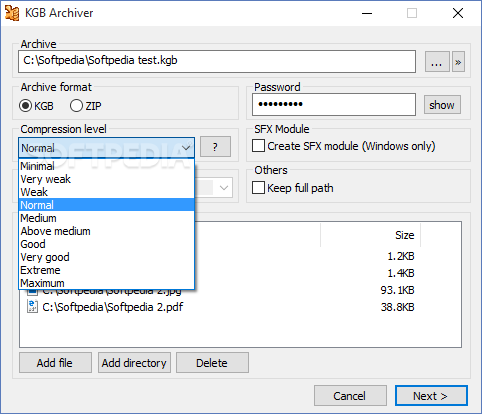Click the question mark help button
The width and height of the screenshot is (482, 414).
click(x=215, y=147)
